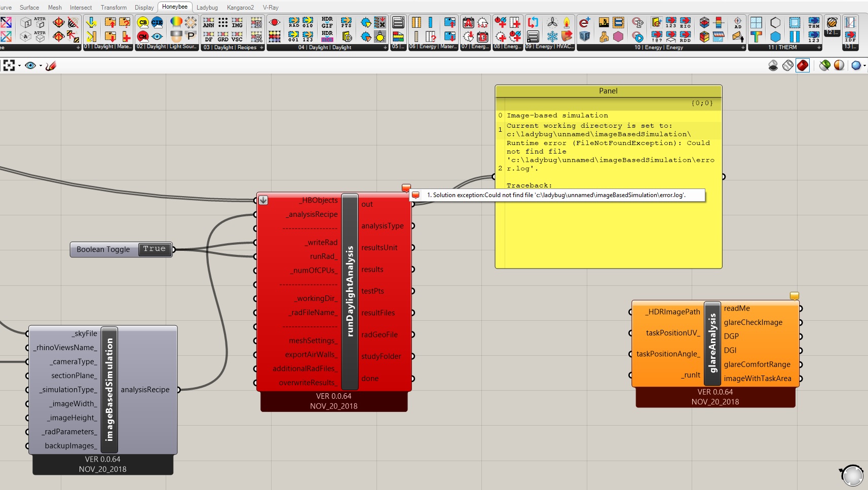Select the fan HVAC icon
The image size is (868, 490).
(x=552, y=22)
